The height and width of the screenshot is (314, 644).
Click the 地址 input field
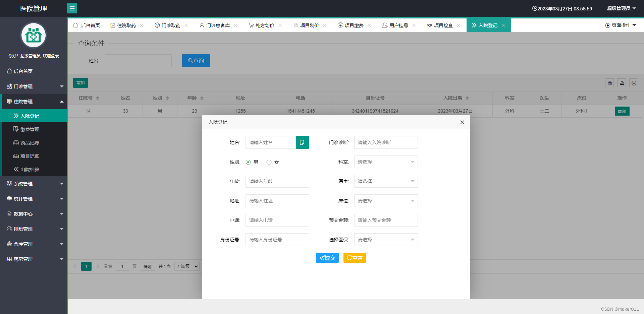coord(277,201)
